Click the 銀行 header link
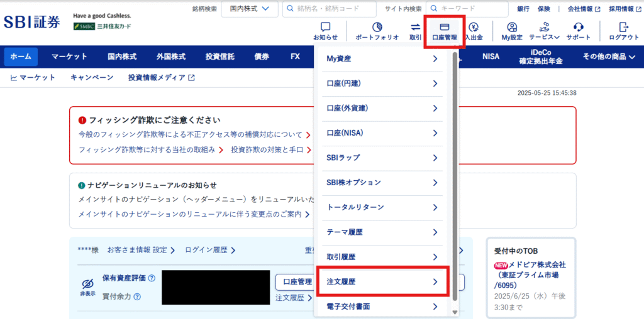Screen dimensions: 644x319 click(x=523, y=9)
